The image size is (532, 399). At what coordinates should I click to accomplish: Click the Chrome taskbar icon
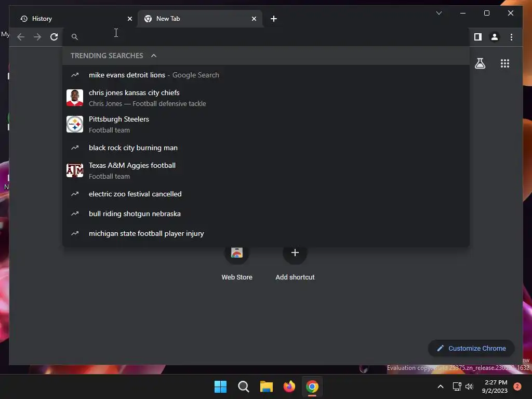(312, 387)
